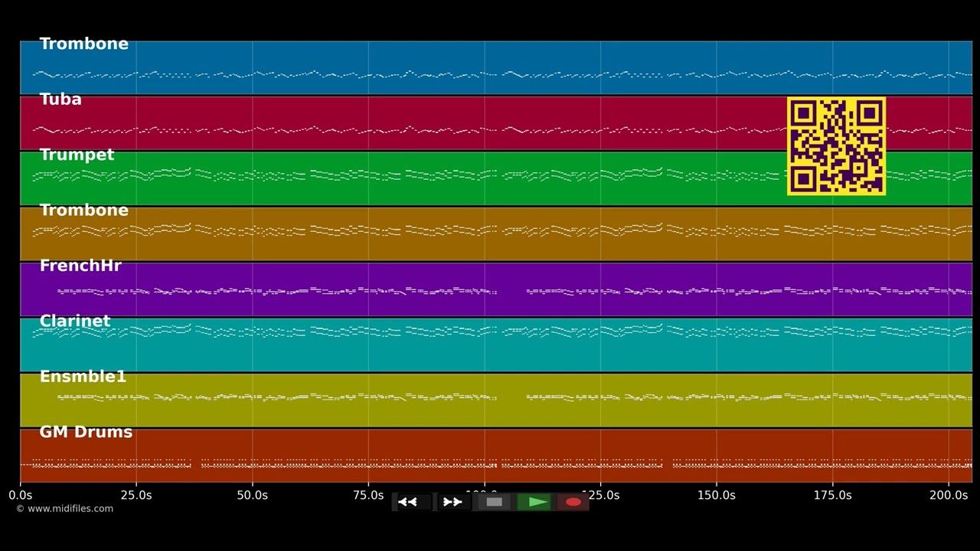Select the olive Ensmble1 track label
Screen dimensions: 980x551
pos(83,377)
